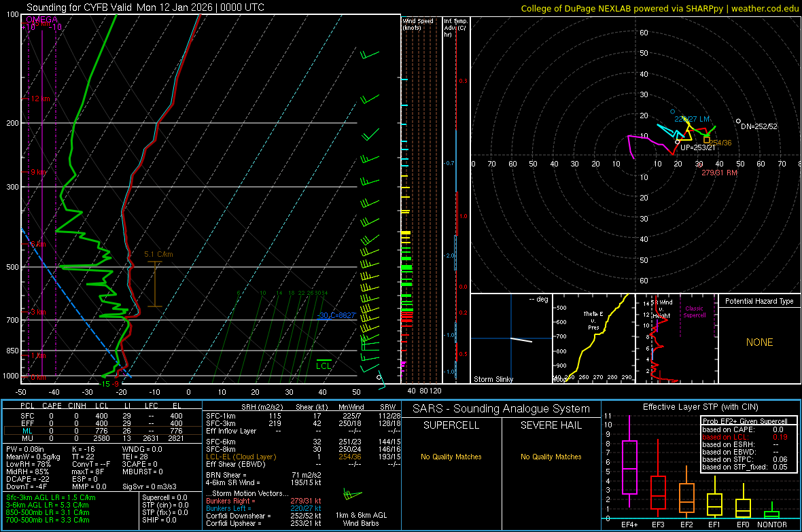Click the orange '254/36' hodograph label

[x=720, y=143]
